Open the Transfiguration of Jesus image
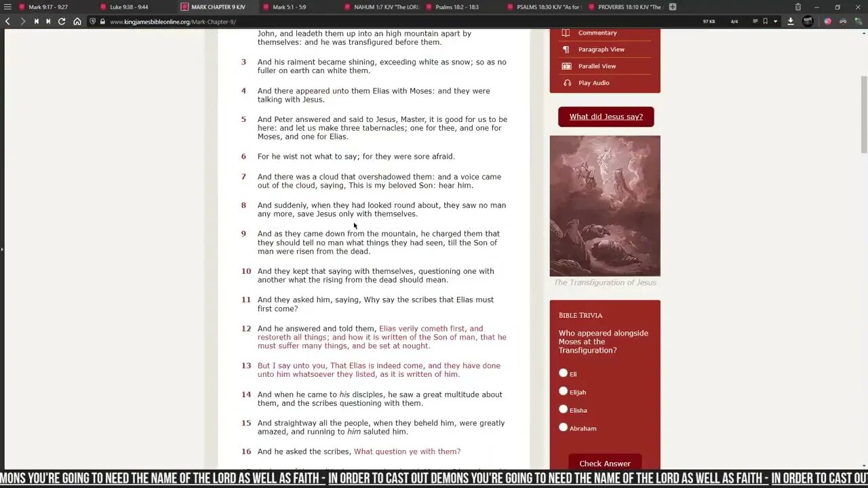 click(x=605, y=206)
